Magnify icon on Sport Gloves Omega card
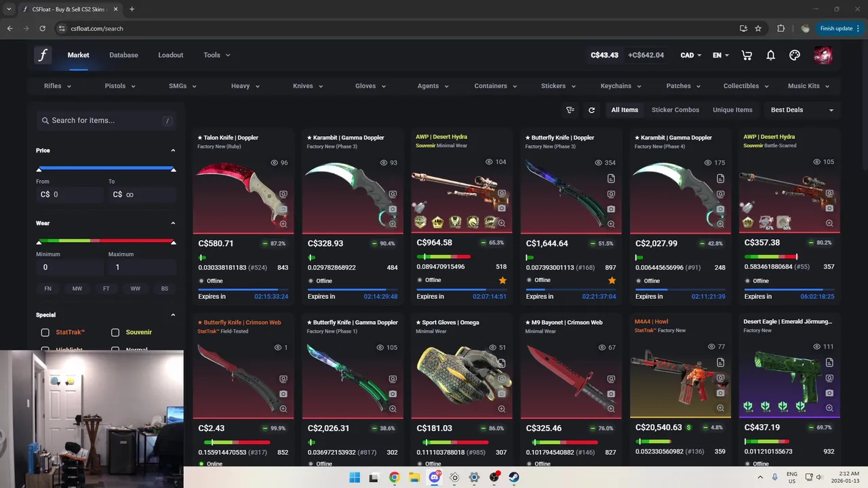 point(502,409)
